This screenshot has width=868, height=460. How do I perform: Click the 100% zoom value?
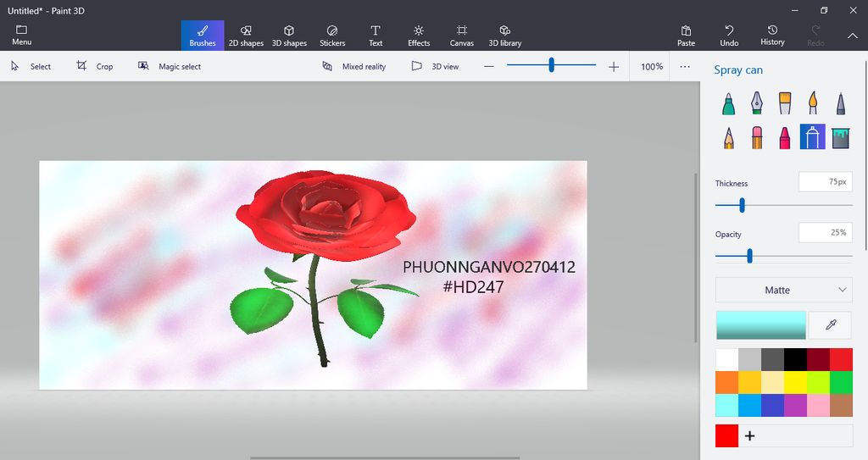(x=652, y=66)
